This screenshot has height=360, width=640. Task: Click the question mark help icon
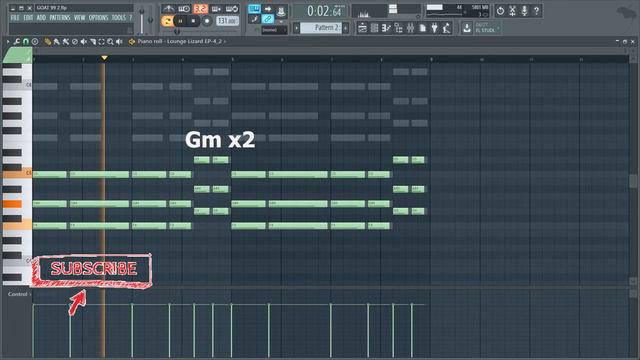536,11
